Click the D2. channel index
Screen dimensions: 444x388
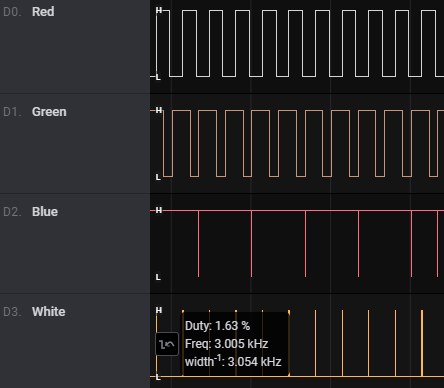click(12, 212)
